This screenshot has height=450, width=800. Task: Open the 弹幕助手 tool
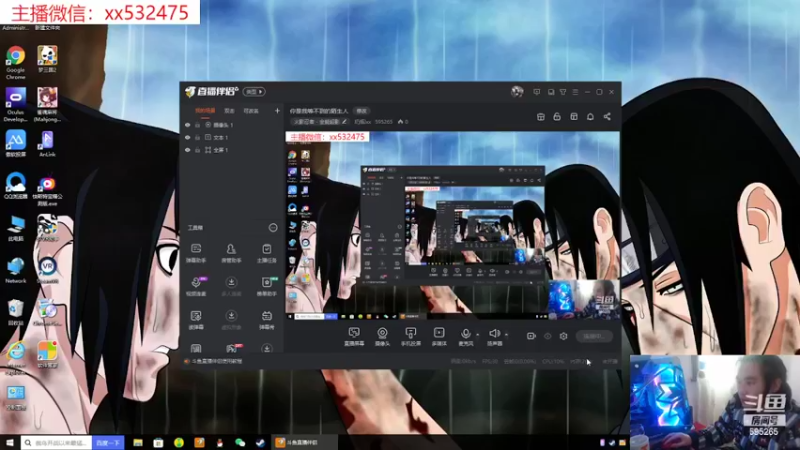tap(196, 253)
